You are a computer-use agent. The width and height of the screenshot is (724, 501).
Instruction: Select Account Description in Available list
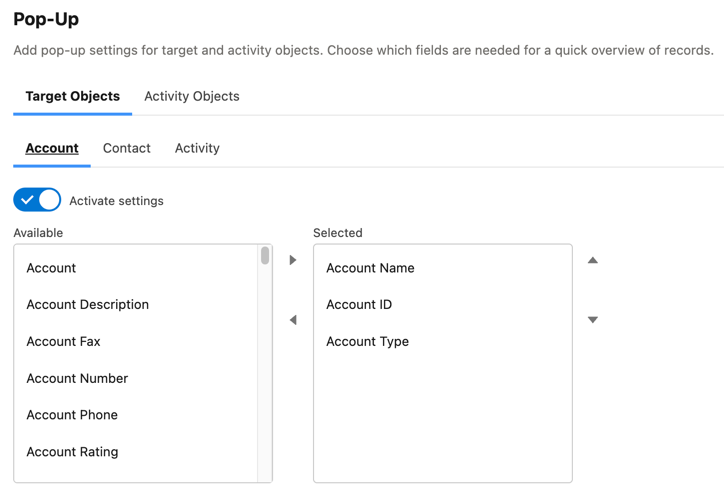[x=87, y=305]
